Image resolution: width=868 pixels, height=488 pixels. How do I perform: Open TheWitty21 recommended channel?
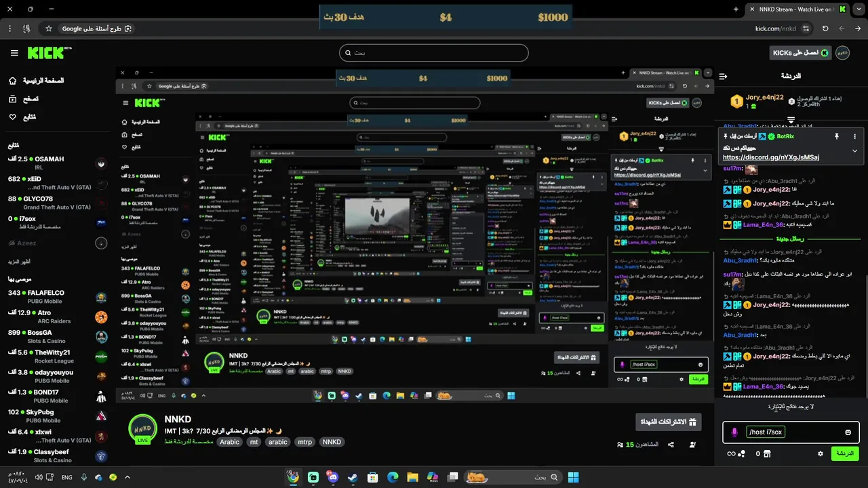coord(58,357)
